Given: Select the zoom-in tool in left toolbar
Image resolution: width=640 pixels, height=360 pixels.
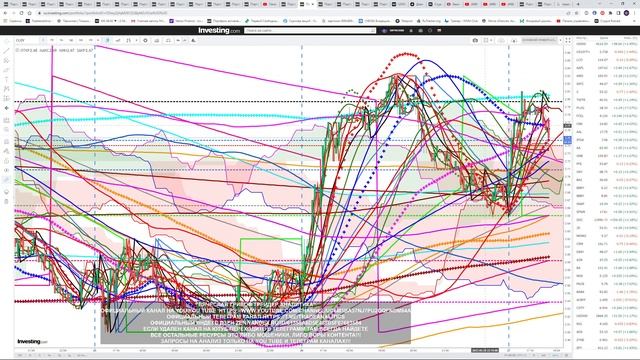Looking at the screenshot, I should tap(6, 130).
